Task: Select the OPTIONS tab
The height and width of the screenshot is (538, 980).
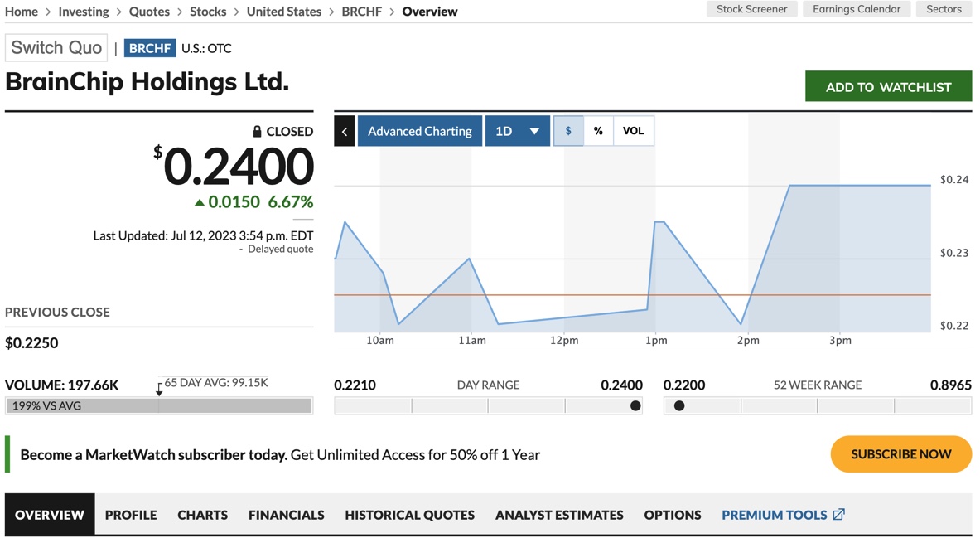Action: tap(673, 514)
